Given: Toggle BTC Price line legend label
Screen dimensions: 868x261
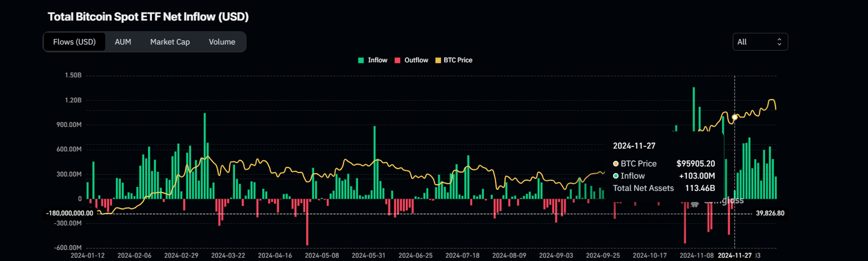Looking at the screenshot, I should coord(458,60).
